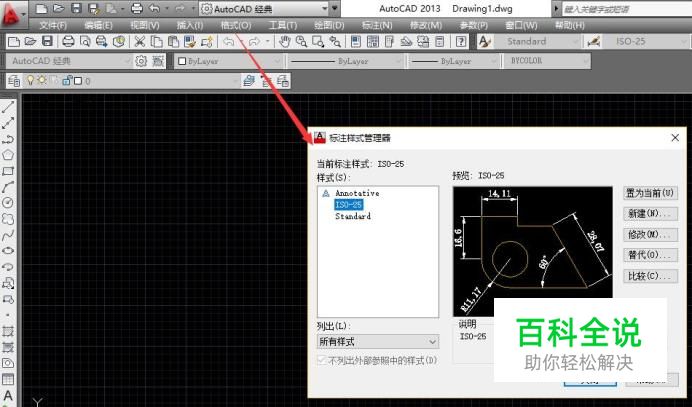Expand the Quick Access customize arrow
This screenshot has width=692, height=407.
pyautogui.click(x=335, y=8)
